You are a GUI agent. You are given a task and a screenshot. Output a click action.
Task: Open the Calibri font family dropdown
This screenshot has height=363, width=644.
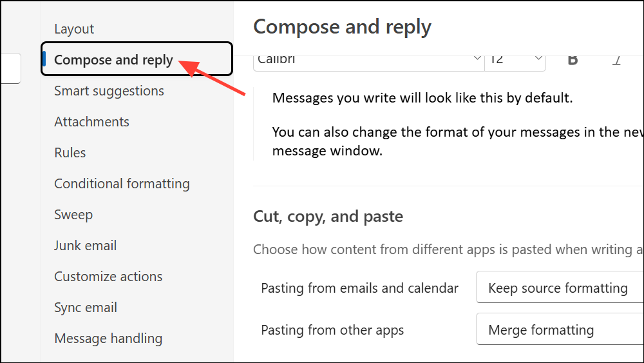(368, 59)
